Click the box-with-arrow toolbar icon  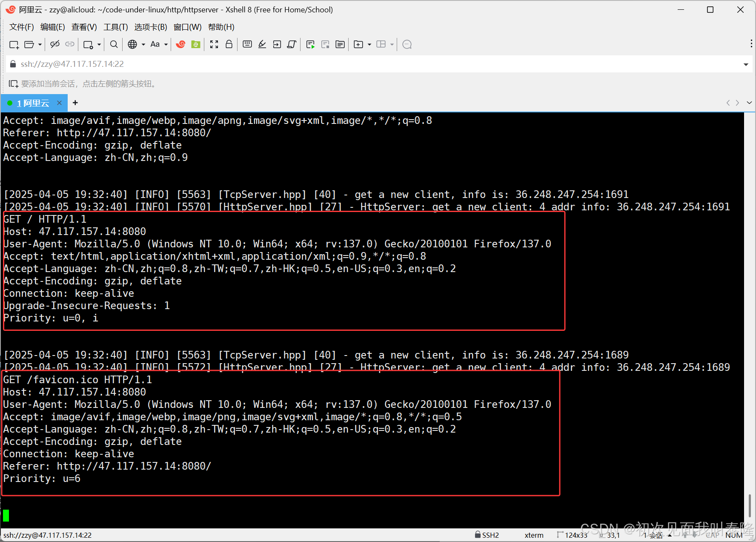coord(277,44)
